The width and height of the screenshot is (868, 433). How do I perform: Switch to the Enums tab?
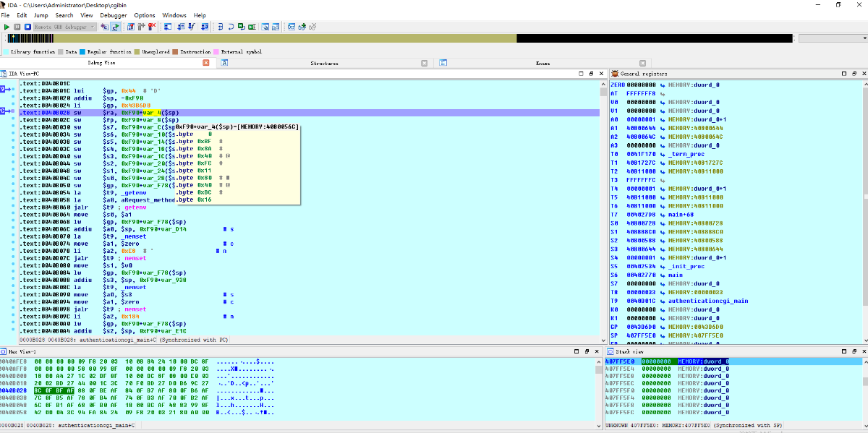(542, 63)
